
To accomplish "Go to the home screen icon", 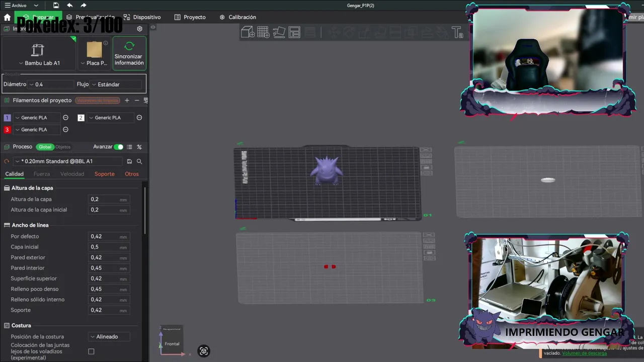I will pos(7,17).
